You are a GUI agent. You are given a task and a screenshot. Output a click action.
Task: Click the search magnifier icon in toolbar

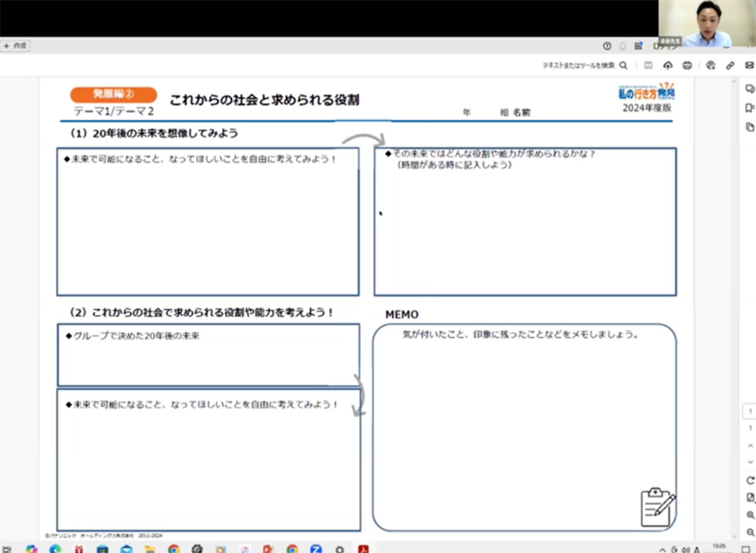624,66
